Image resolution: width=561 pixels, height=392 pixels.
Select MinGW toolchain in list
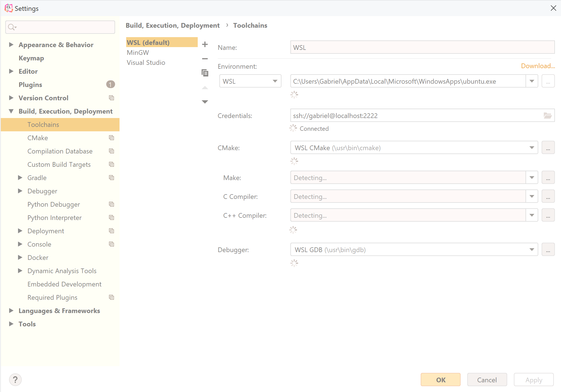(138, 52)
